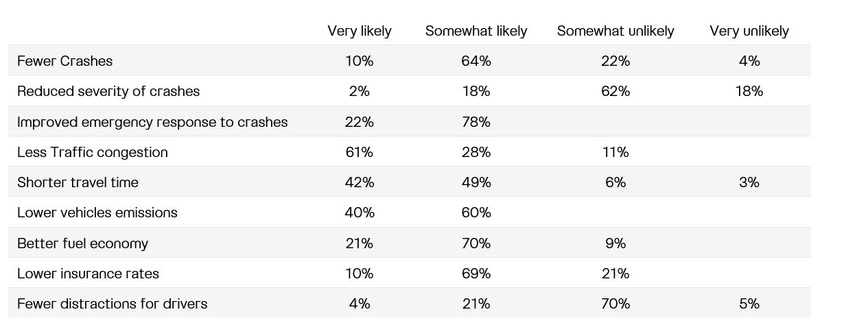This screenshot has width=868, height=336.
Task: Select the 'Lower insurance rates' row label
Action: click(x=88, y=274)
